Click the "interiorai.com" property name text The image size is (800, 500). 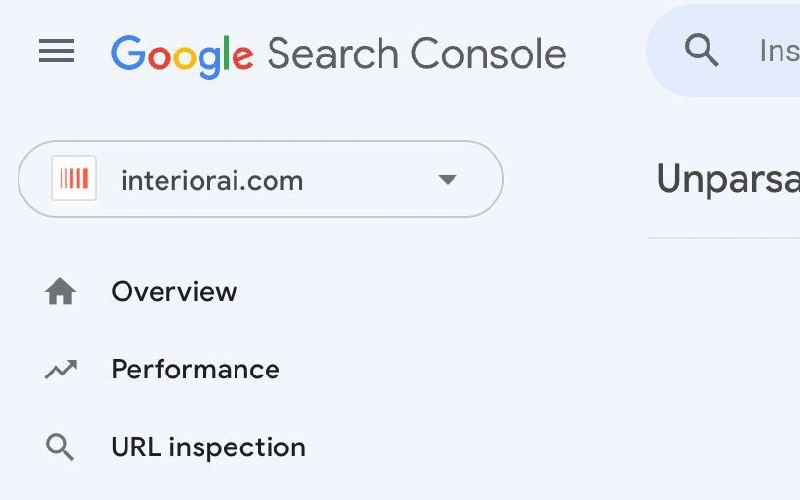point(212,181)
